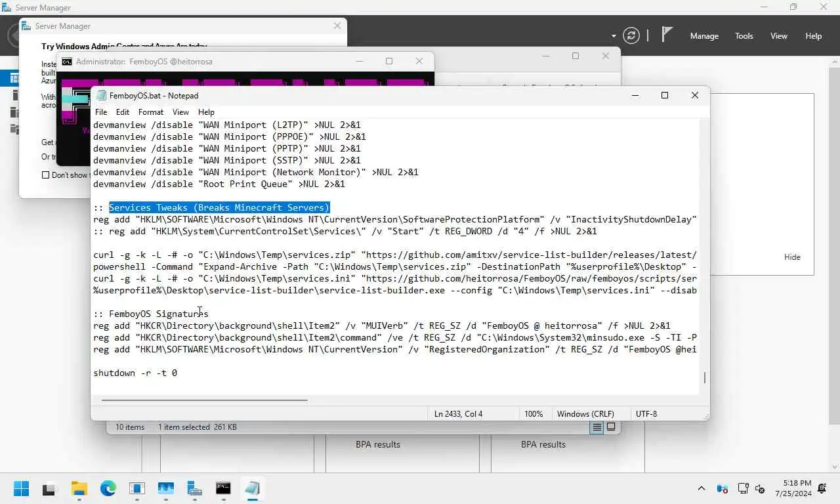Image resolution: width=840 pixels, height=504 pixels.
Task: Click the muted volume tray icon
Action: click(x=761, y=489)
